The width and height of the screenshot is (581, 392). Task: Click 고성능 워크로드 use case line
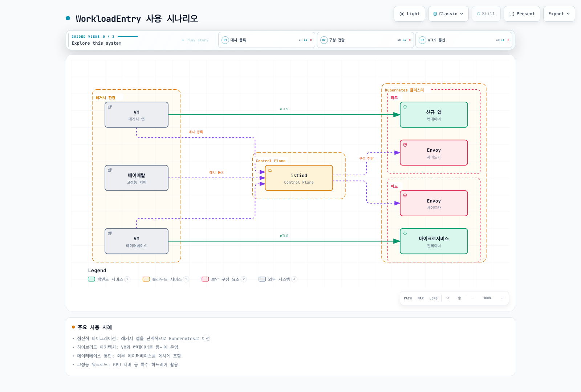[x=127, y=365]
